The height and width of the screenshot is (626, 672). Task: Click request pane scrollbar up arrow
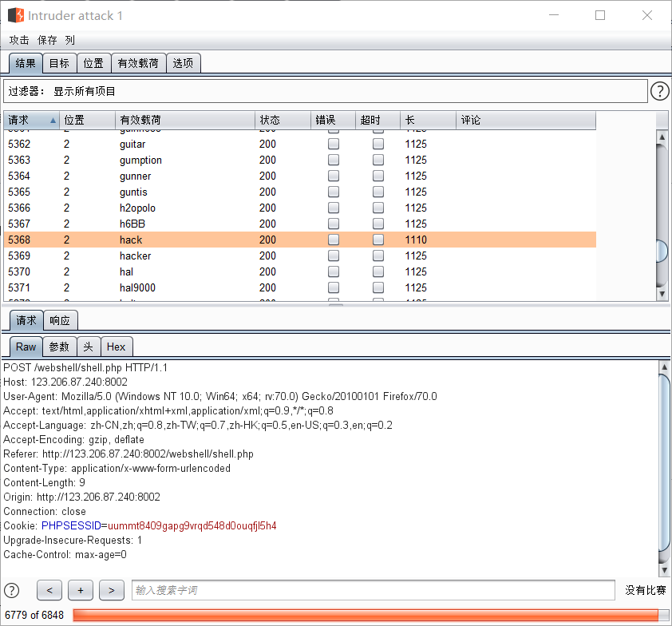664,367
